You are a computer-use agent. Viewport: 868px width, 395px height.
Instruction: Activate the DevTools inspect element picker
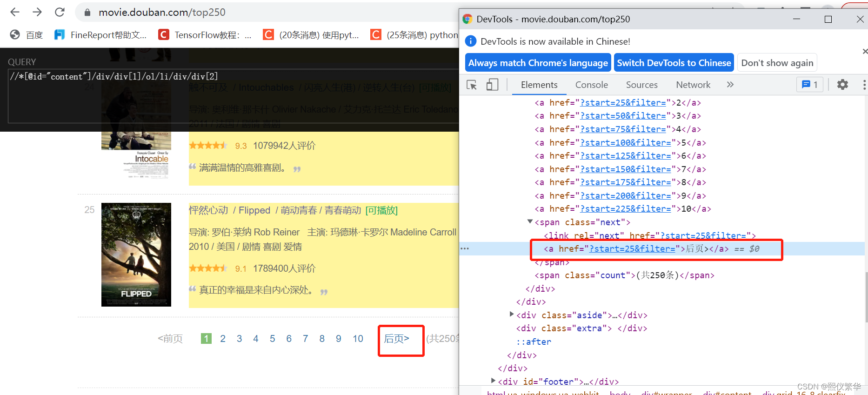(x=472, y=85)
